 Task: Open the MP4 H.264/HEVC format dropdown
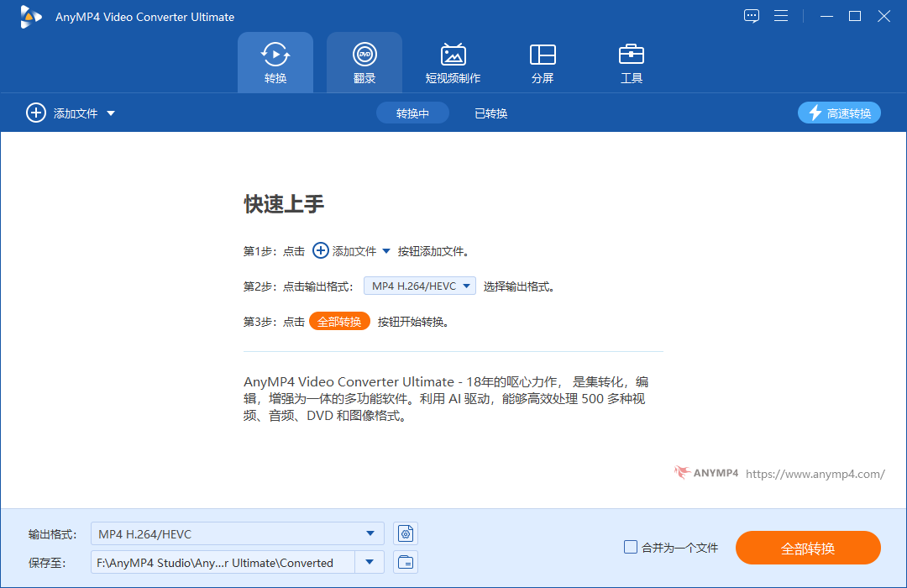420,286
